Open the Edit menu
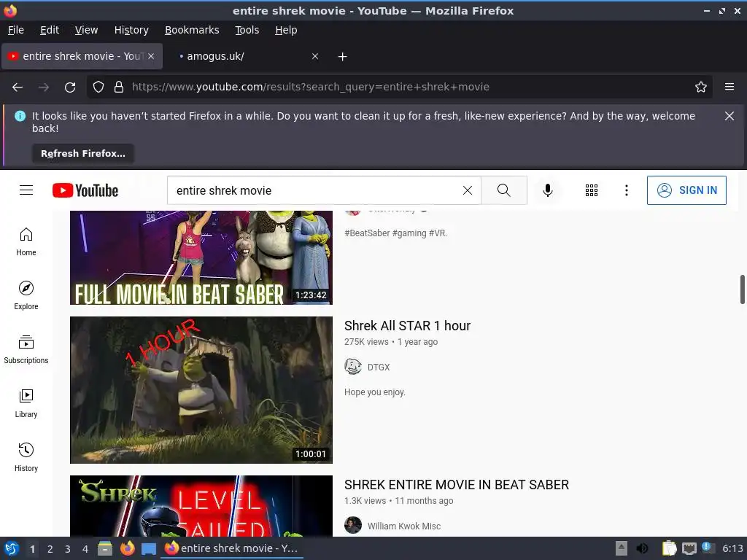 pyautogui.click(x=50, y=30)
